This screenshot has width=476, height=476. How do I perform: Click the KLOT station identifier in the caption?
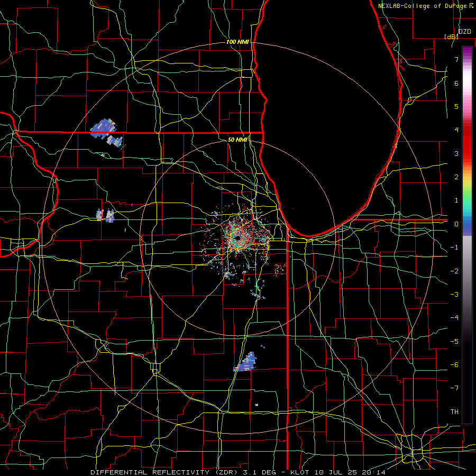[x=299, y=472]
